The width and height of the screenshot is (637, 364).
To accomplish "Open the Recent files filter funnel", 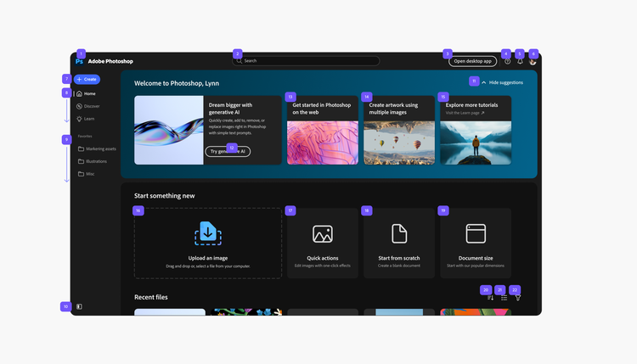I will coord(518,298).
